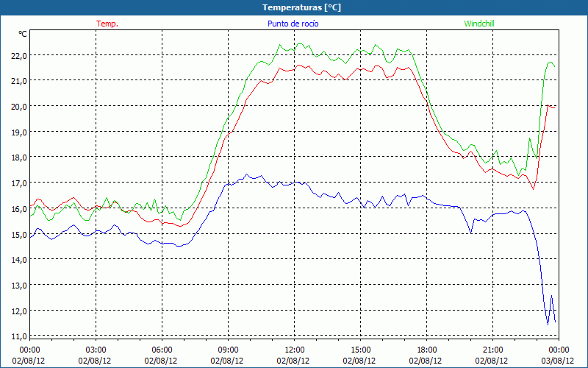Click the 19,0 y-axis value

[x=20, y=132]
